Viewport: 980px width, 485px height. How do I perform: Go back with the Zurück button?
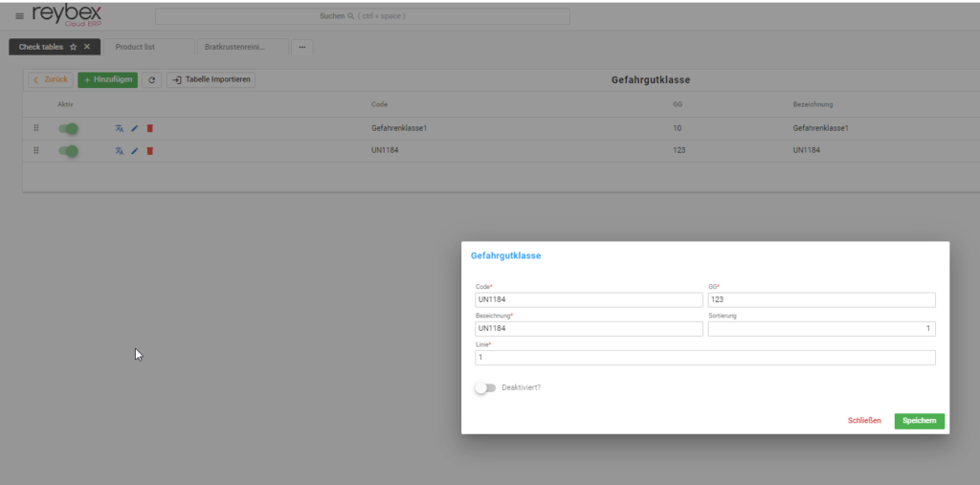(x=51, y=80)
